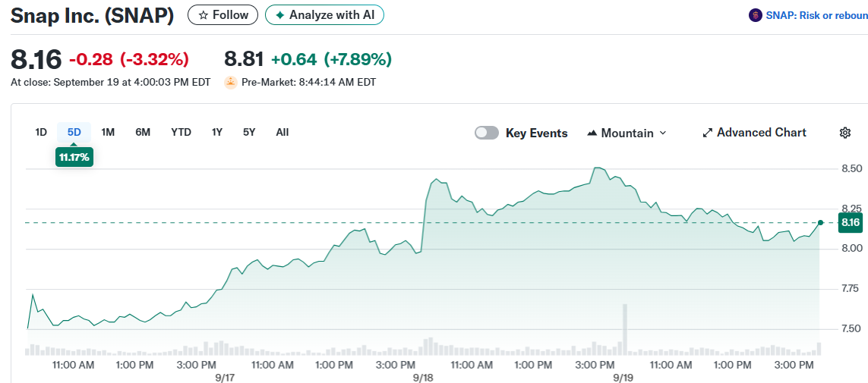This screenshot has width=868, height=383.
Task: Open Analyze with AI
Action: pyautogui.click(x=324, y=15)
